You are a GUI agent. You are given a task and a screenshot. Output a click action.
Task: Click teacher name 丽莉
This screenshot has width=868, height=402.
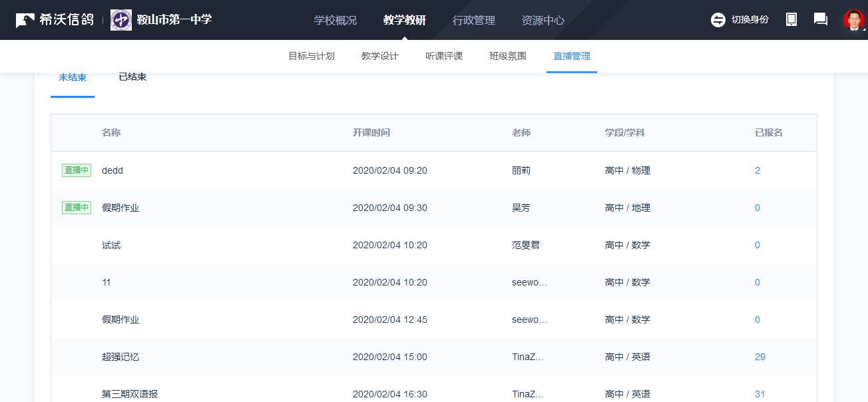[x=521, y=170]
